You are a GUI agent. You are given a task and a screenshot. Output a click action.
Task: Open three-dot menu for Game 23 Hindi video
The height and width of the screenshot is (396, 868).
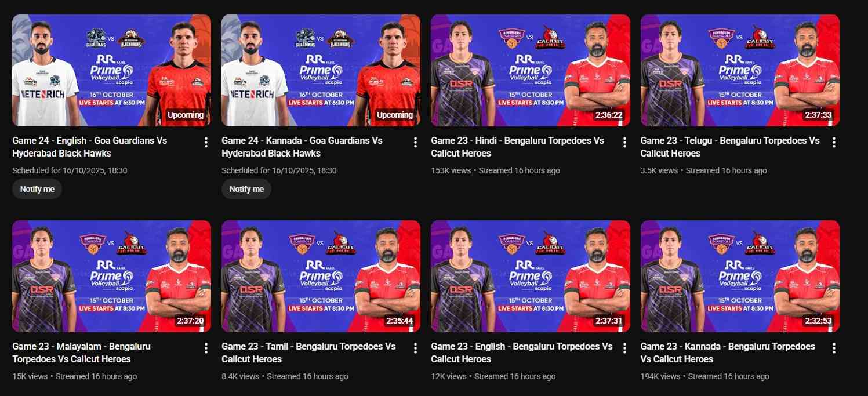pos(624,143)
